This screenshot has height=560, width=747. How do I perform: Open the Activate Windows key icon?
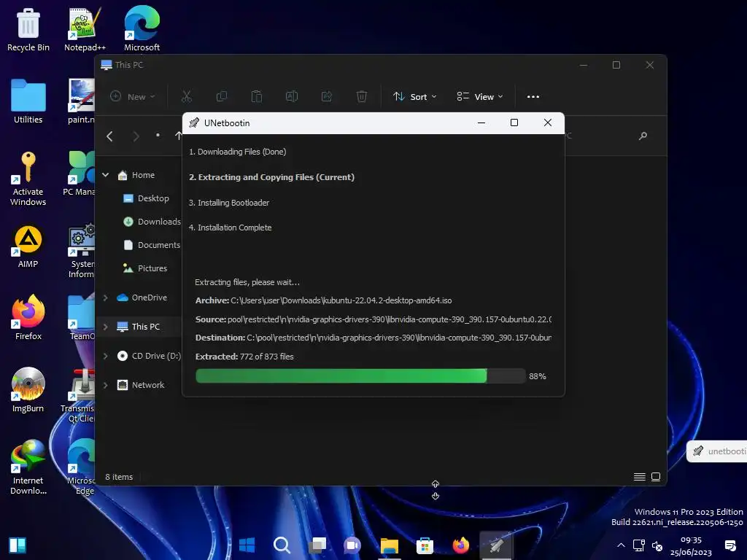[28, 179]
